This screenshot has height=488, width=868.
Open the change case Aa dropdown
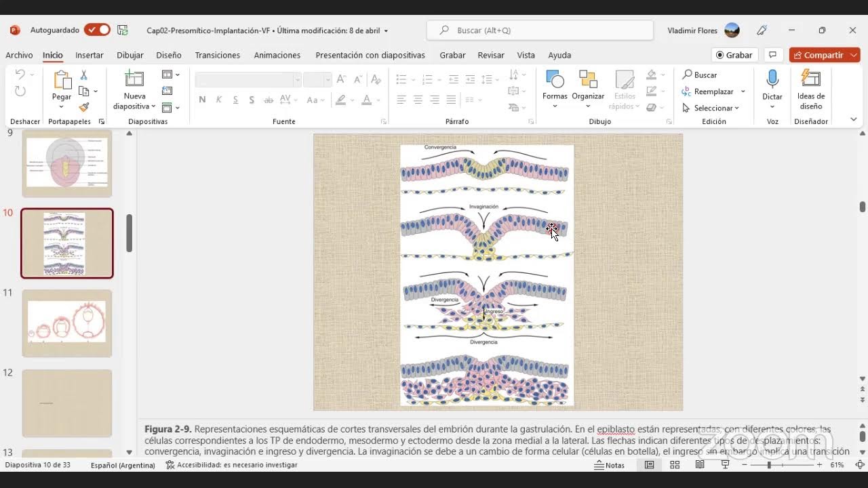[x=315, y=100]
